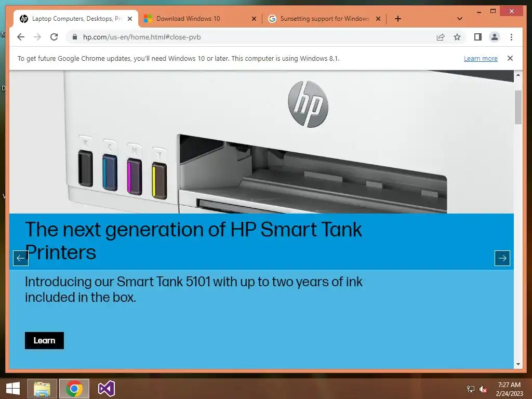Share this page icon in address bar
Screen dimensions: 532x399
click(x=441, y=37)
